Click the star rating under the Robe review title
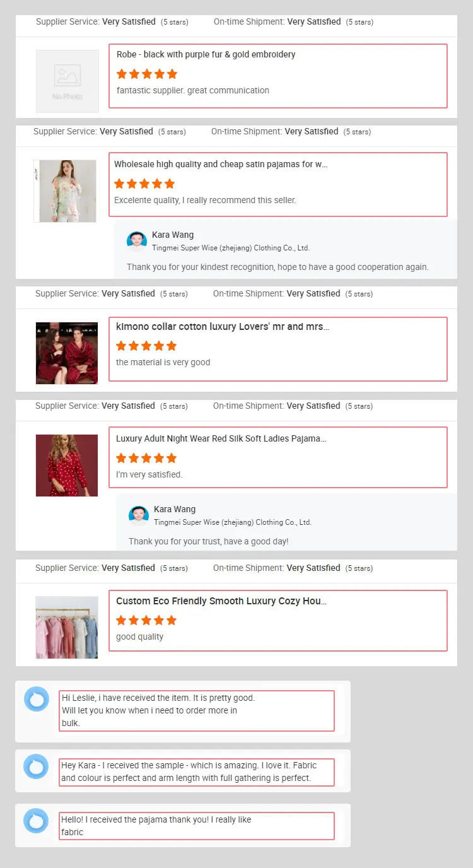This screenshot has width=473, height=868. [x=147, y=74]
